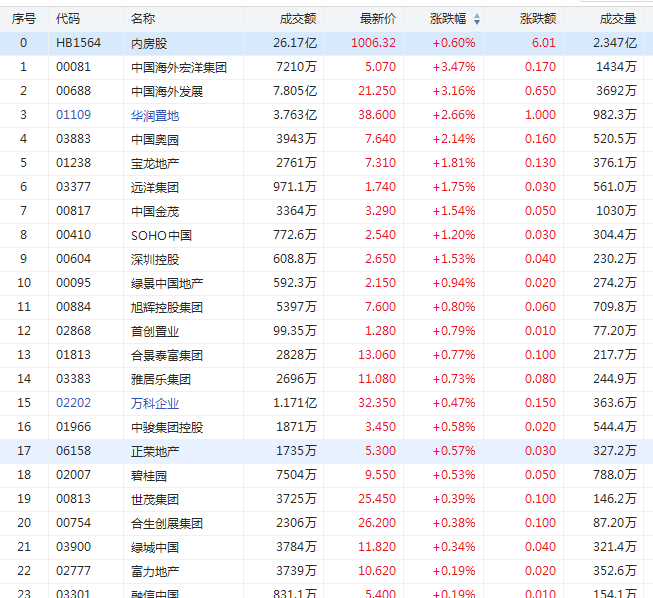Select 中国海外发展 row
Viewport: 653px width, 598px height.
click(326, 91)
